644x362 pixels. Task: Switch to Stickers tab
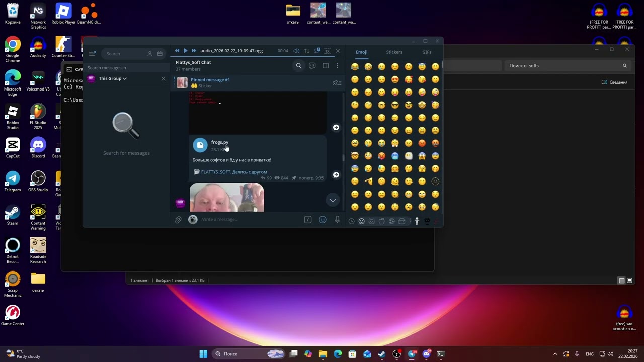394,52
